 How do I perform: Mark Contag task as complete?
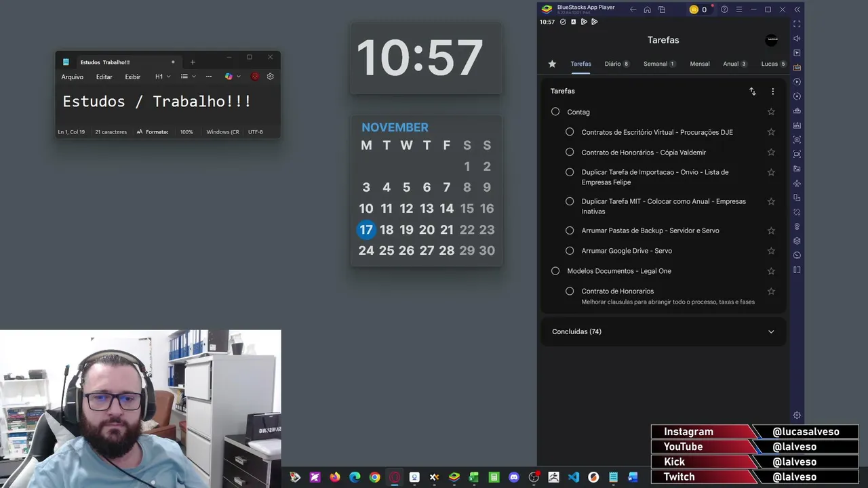pyautogui.click(x=555, y=112)
